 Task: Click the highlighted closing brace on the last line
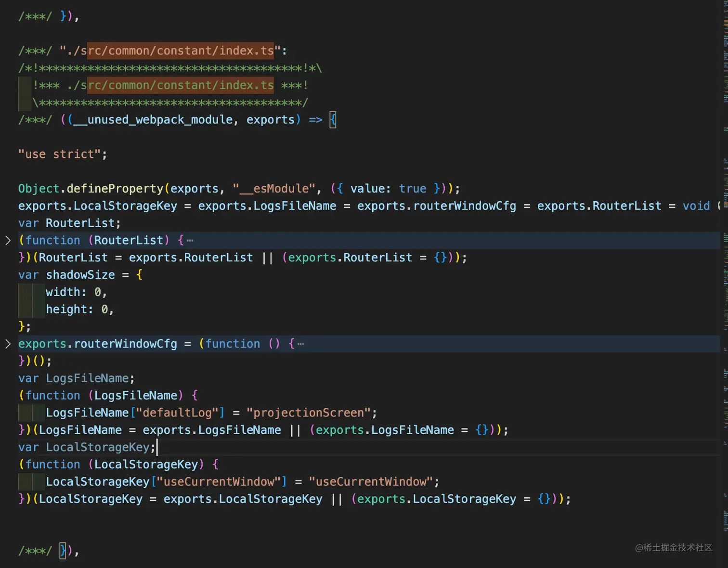pyautogui.click(x=63, y=551)
